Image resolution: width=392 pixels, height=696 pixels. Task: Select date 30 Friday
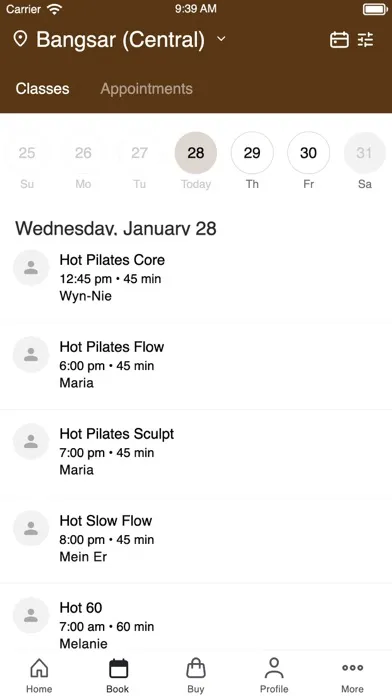click(309, 161)
